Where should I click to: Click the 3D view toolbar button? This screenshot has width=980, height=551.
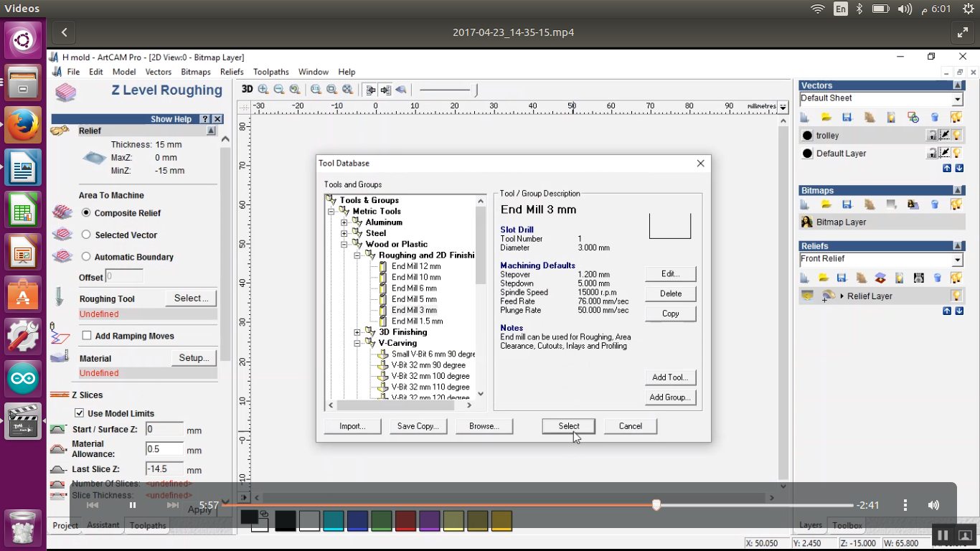247,90
